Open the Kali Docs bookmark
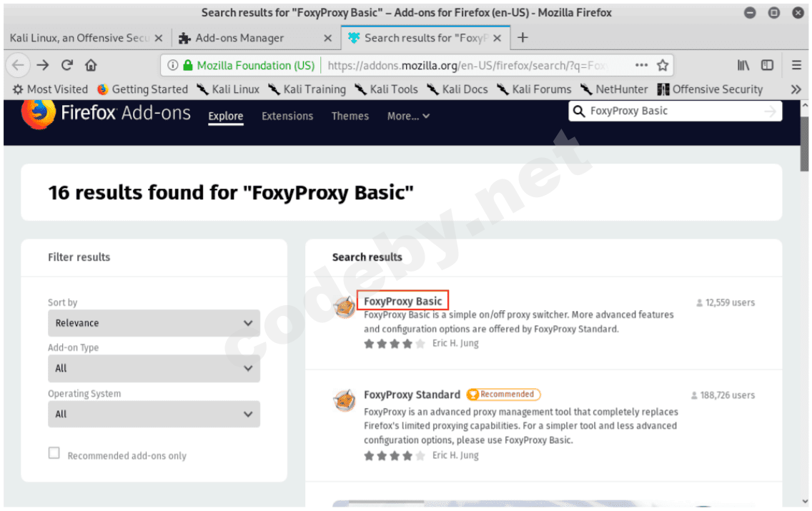Viewport: 812px width, 511px height. point(457,89)
